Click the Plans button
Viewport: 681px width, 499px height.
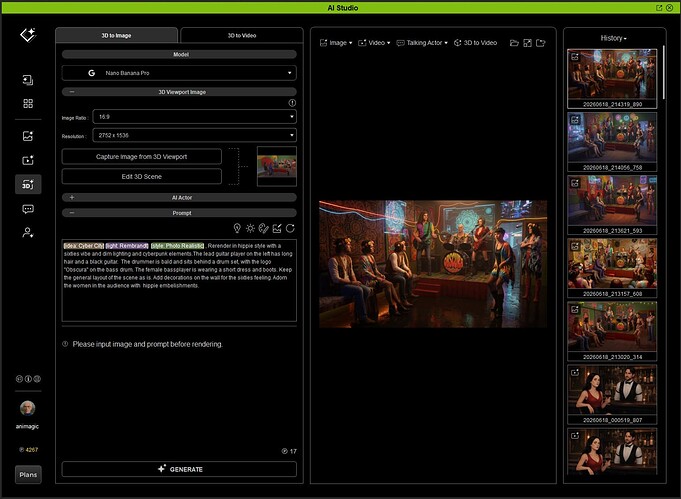click(x=28, y=475)
